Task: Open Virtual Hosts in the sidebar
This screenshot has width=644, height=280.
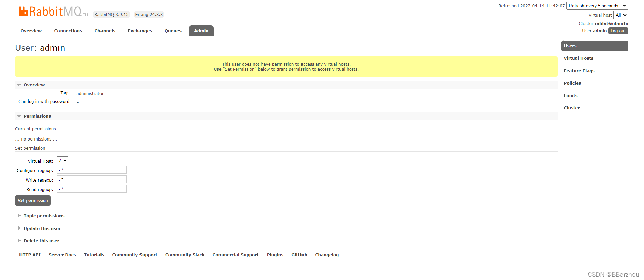Action: (578, 58)
